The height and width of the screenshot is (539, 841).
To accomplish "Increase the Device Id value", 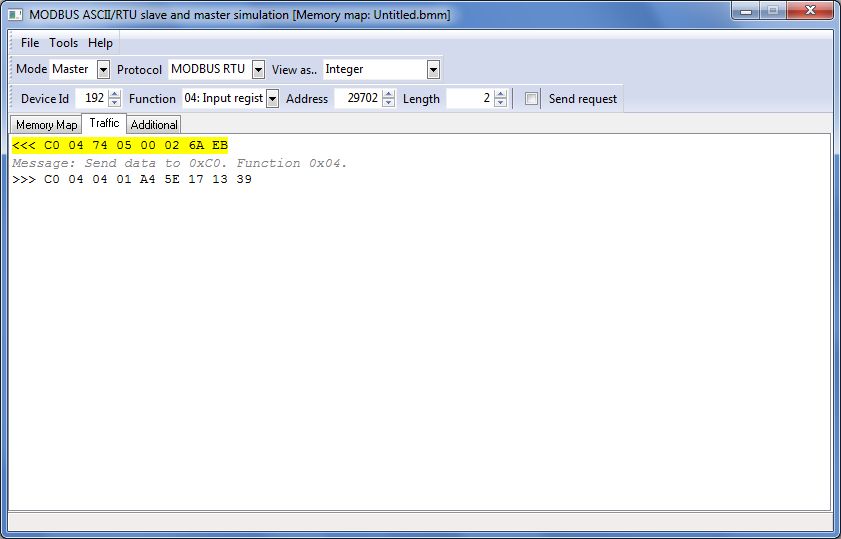I will click(114, 94).
